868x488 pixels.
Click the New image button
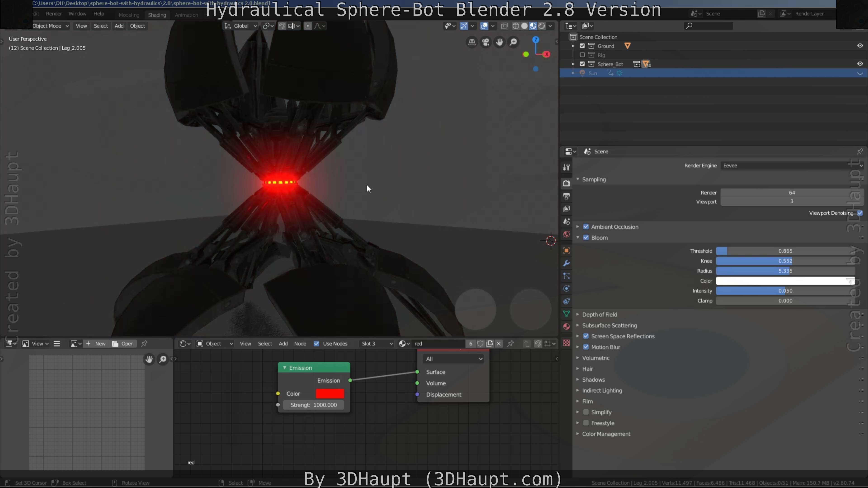[x=96, y=343]
